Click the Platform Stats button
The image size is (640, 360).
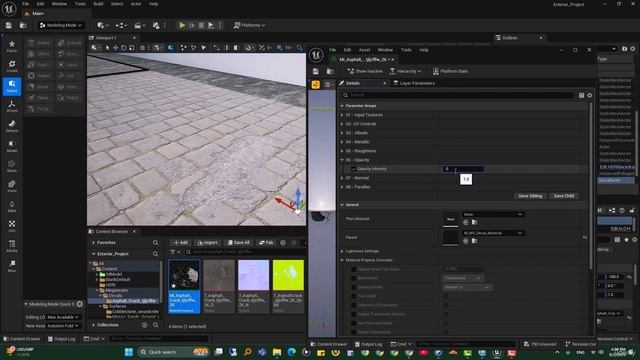click(x=450, y=71)
